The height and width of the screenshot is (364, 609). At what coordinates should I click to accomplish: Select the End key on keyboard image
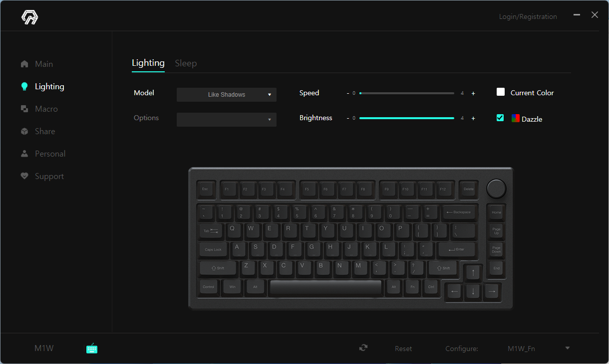pos(496,268)
